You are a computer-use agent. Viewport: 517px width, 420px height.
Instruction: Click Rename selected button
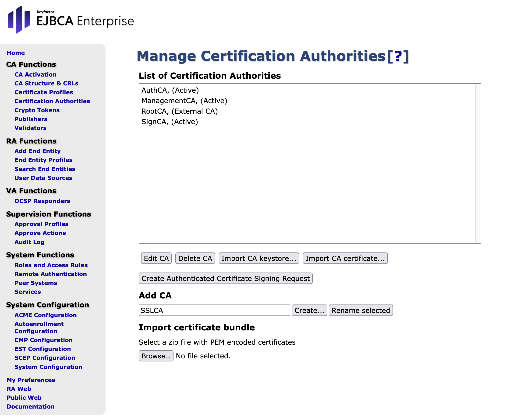(x=361, y=310)
